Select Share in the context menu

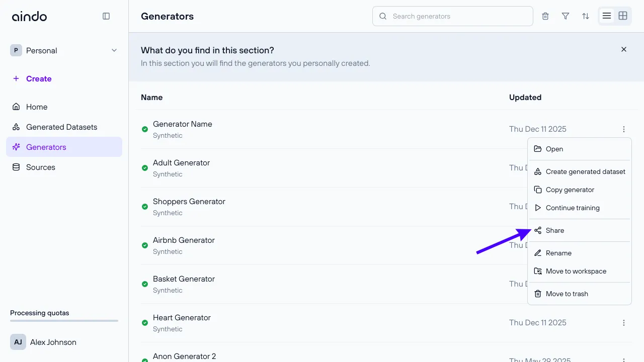coord(555,230)
